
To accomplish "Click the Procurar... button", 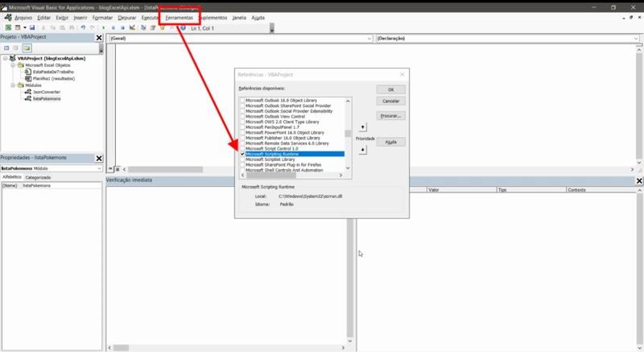I will 391,116.
